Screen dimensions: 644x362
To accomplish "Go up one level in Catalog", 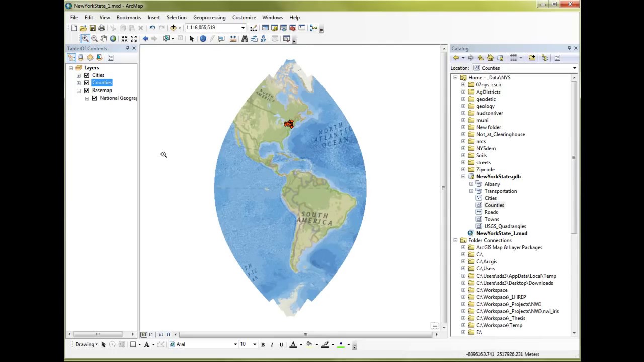I will [480, 58].
